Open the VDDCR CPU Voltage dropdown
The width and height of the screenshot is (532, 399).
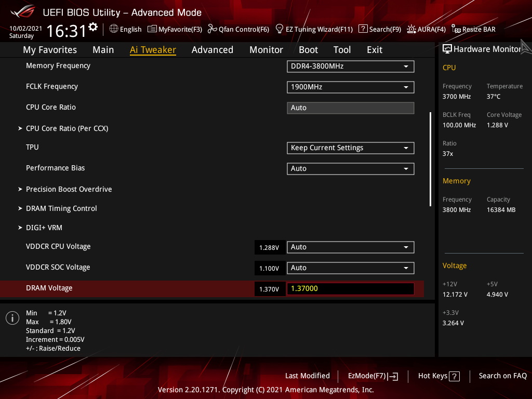[351, 247]
